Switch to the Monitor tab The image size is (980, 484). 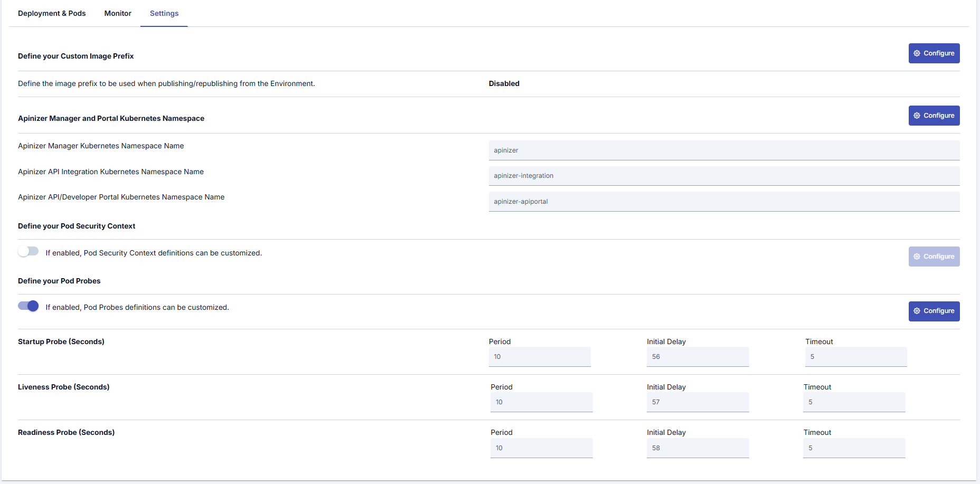pos(118,13)
